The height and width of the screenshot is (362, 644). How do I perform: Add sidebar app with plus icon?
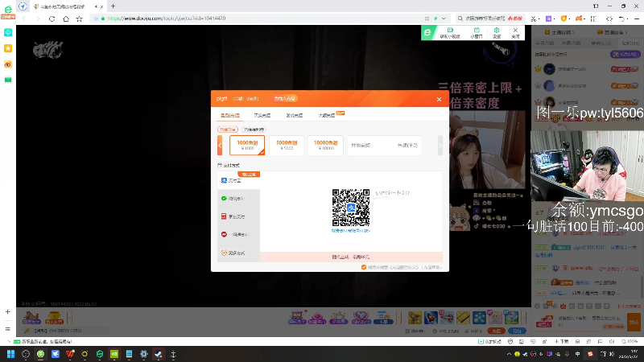click(x=8, y=312)
